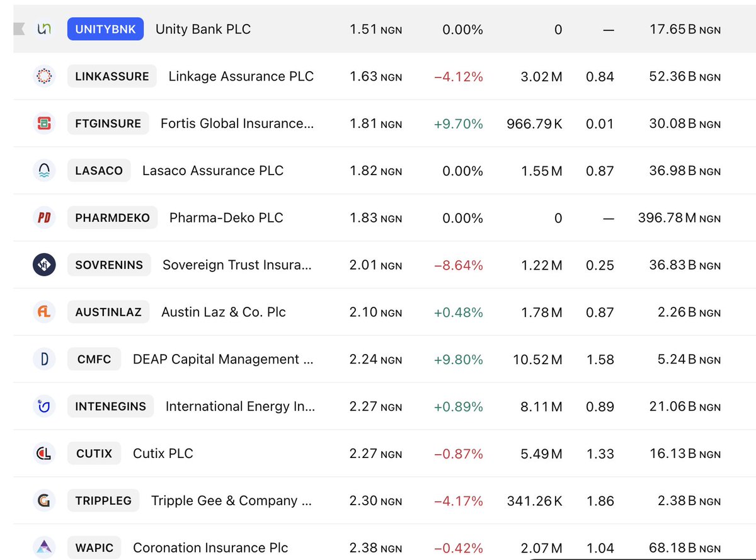Viewport: 756px width, 560px height.
Task: Open the AUSTINLAZ ticker badge
Action: click(108, 312)
